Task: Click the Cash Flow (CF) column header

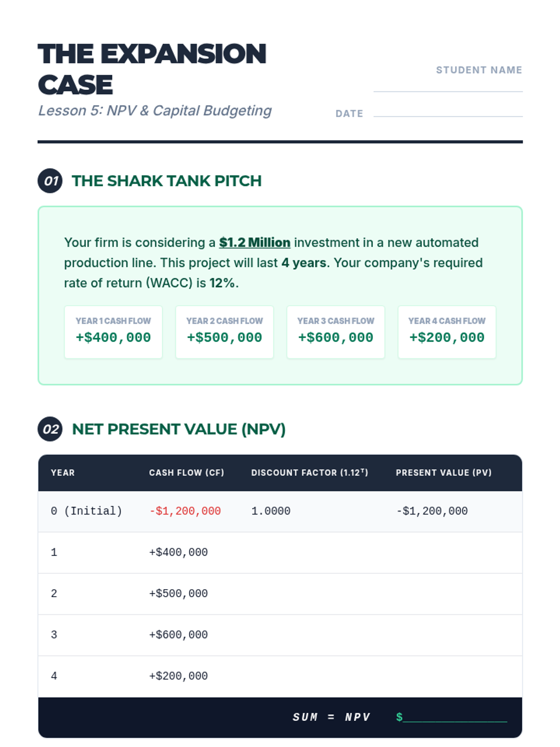Action: (186, 472)
